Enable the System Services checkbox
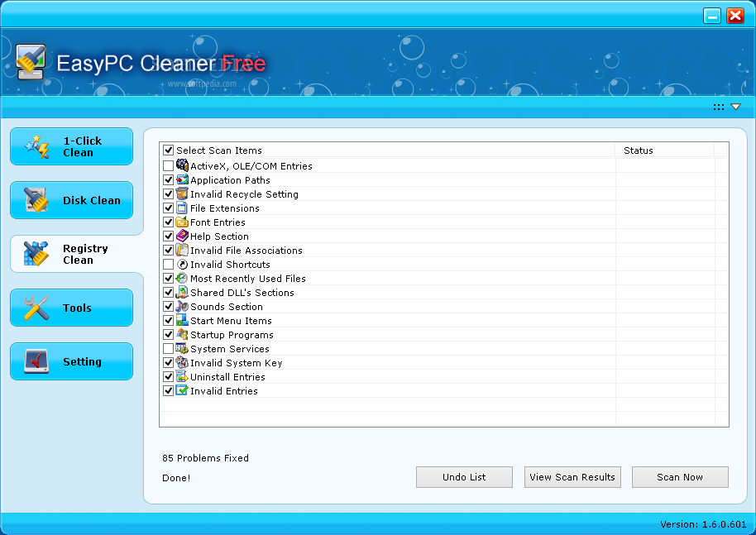The image size is (756, 535). (168, 348)
